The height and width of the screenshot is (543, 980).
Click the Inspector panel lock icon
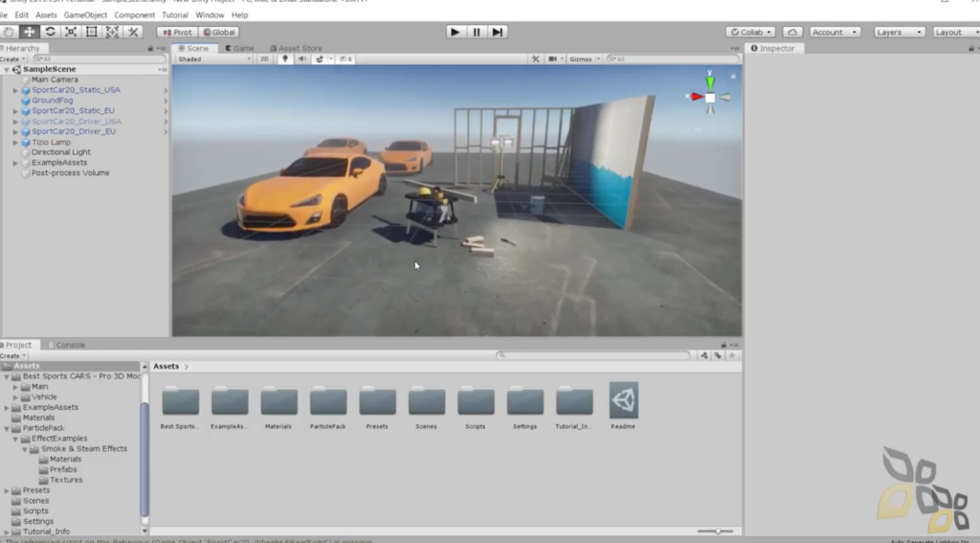click(971, 48)
